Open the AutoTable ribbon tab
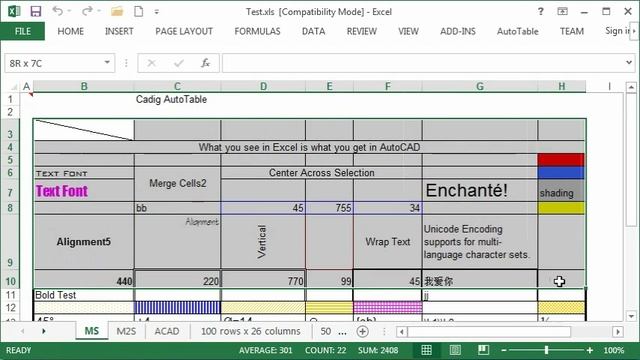640x360 pixels. (518, 31)
